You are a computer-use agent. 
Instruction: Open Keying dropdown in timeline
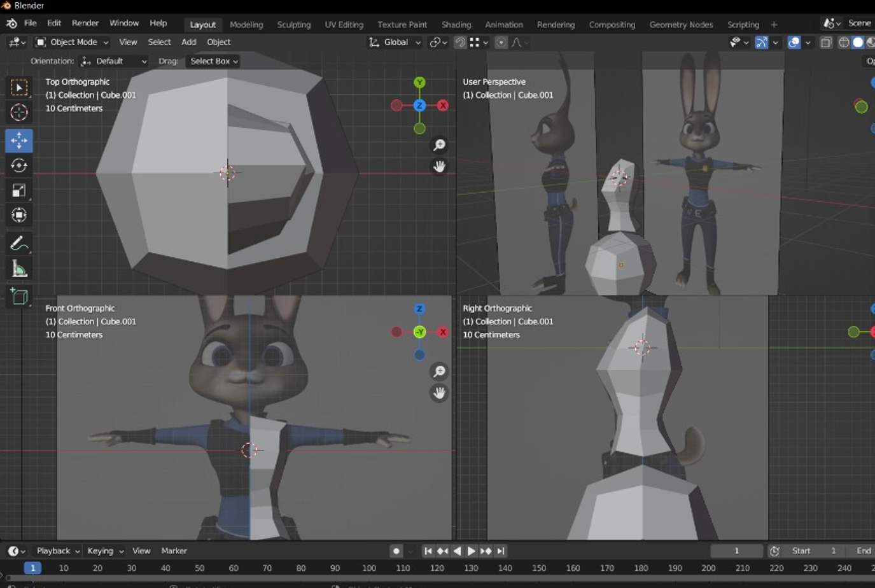click(105, 551)
